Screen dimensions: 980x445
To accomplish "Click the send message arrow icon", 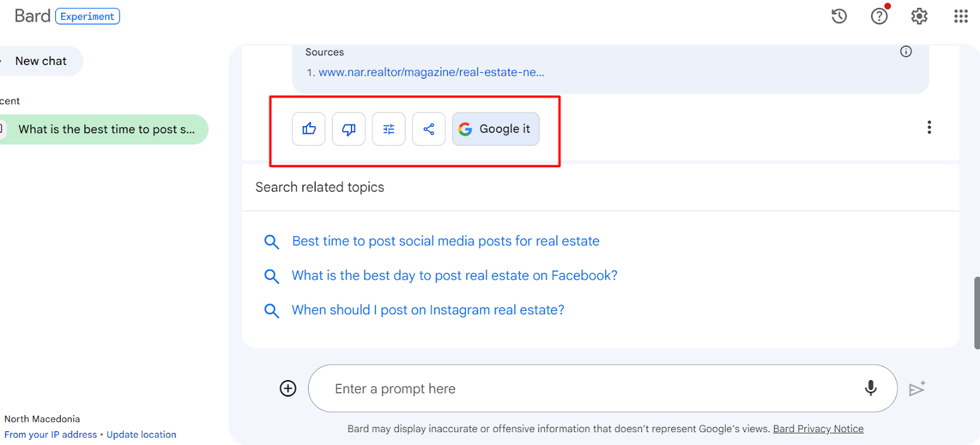I will tap(917, 389).
